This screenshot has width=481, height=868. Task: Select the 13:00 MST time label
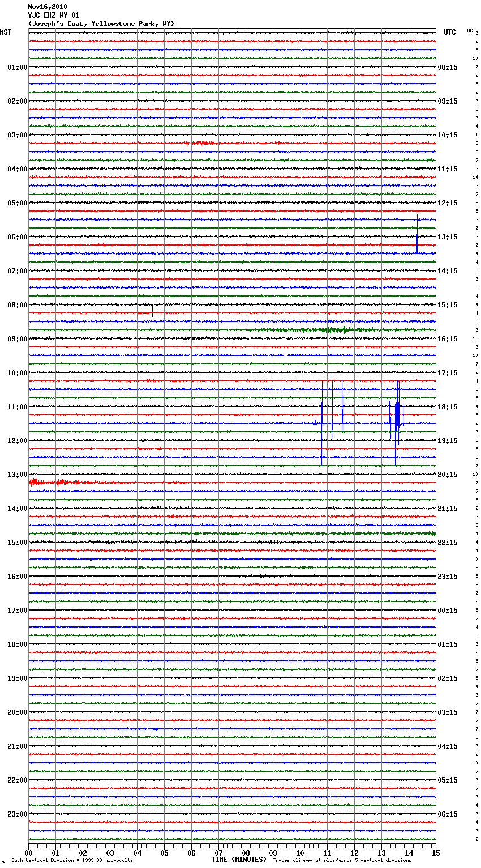17,475
